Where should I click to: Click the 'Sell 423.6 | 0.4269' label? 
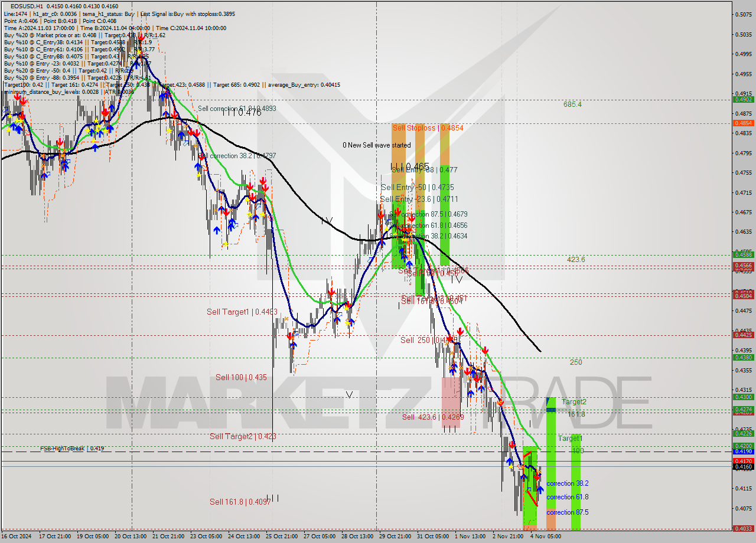[433, 417]
